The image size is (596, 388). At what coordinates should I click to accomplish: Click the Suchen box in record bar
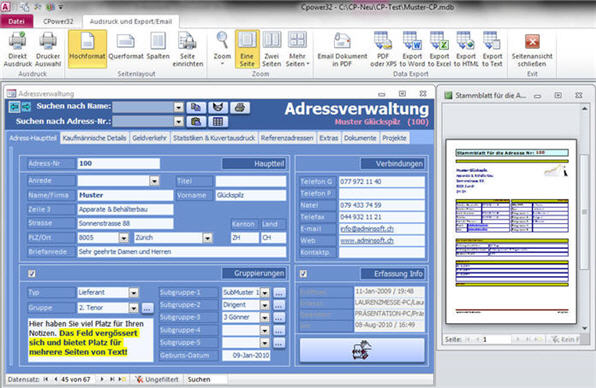[x=205, y=379]
